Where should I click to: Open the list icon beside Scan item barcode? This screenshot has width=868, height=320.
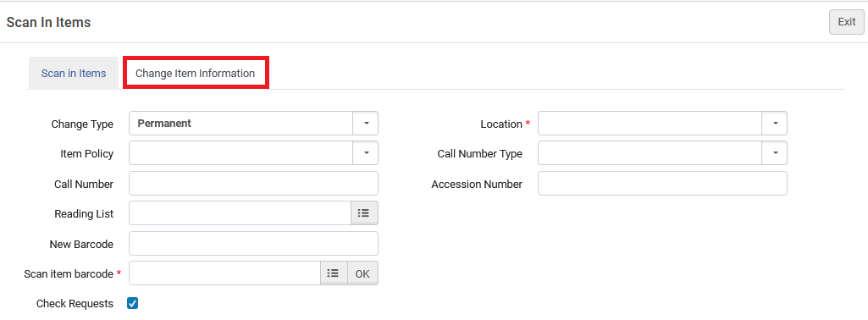(x=334, y=273)
